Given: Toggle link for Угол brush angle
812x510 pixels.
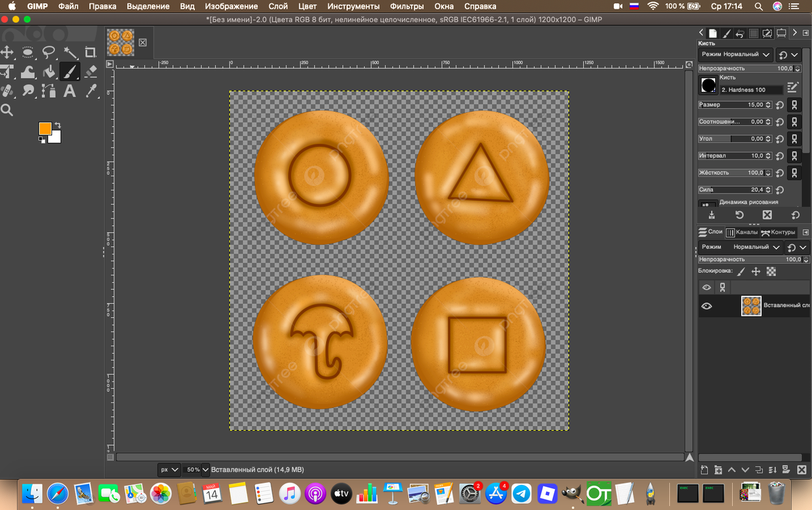Looking at the screenshot, I should (795, 139).
